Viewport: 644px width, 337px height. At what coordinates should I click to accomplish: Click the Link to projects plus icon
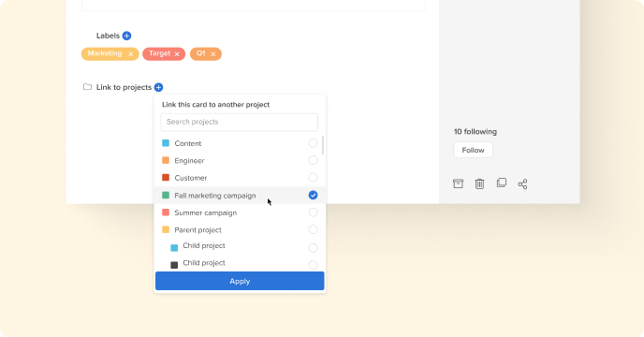coord(158,87)
